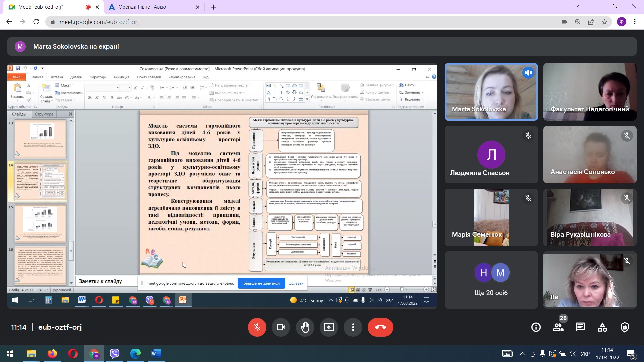Open the Activities panel icon
Viewport: 644px width, 362px height.
click(x=602, y=327)
